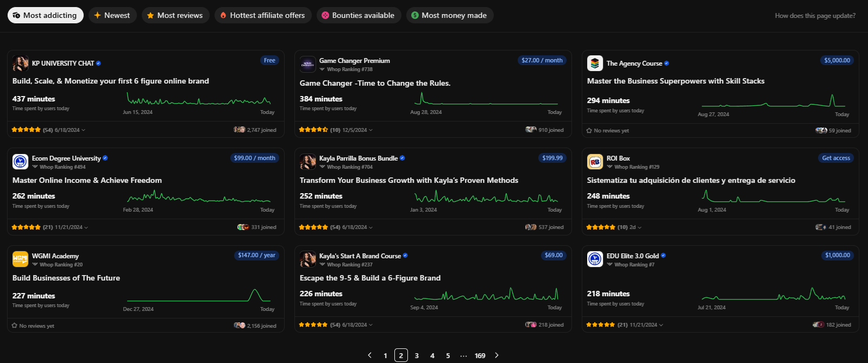Click 'Escape the 9-5 & Build a 6-Figure Brand'
Viewport: 868px width, 363px height.
(x=370, y=278)
